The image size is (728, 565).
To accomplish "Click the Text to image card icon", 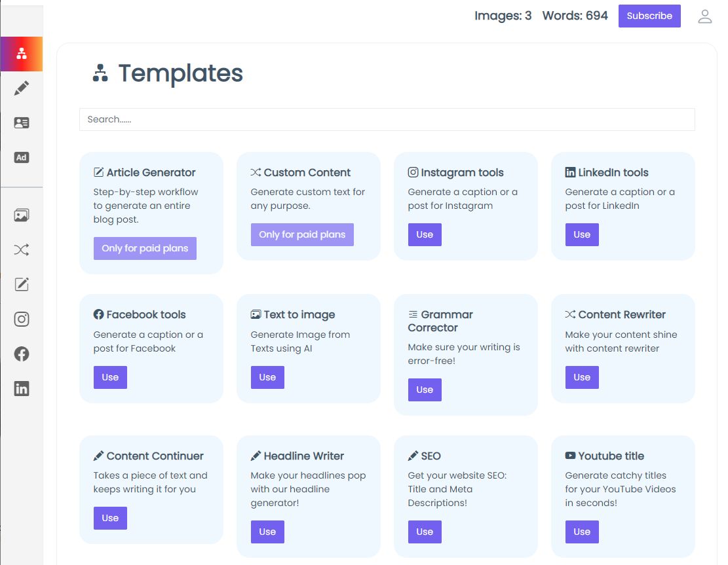I will click(x=256, y=314).
